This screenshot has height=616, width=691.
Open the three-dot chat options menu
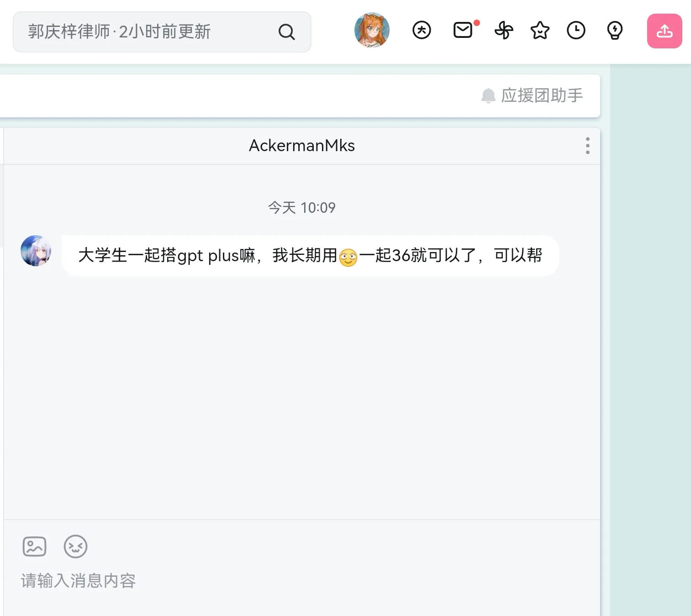click(587, 146)
